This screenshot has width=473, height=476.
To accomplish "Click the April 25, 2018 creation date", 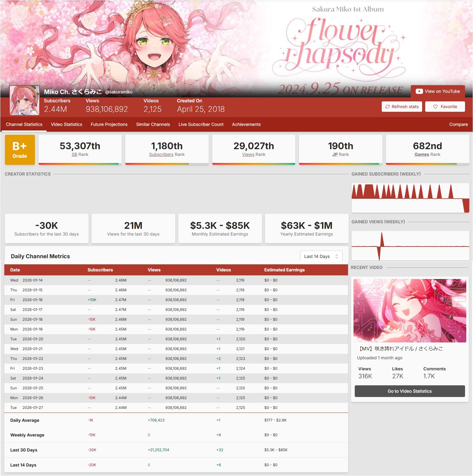I will point(201,109).
